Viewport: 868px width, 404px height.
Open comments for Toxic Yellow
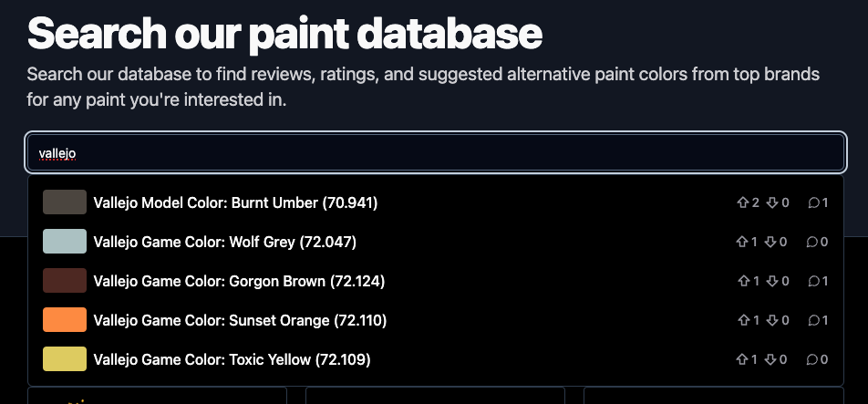[x=813, y=359]
